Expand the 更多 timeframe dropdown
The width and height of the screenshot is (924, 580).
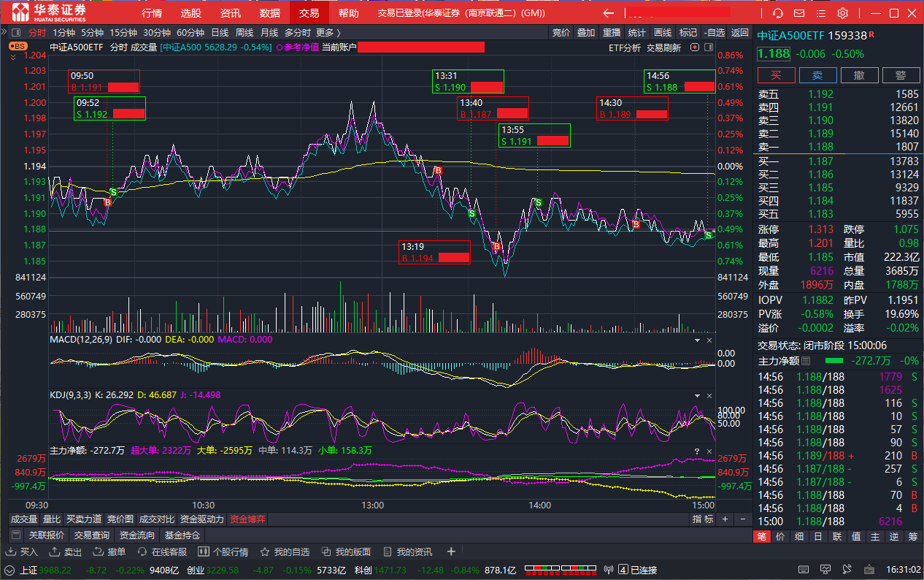point(328,32)
